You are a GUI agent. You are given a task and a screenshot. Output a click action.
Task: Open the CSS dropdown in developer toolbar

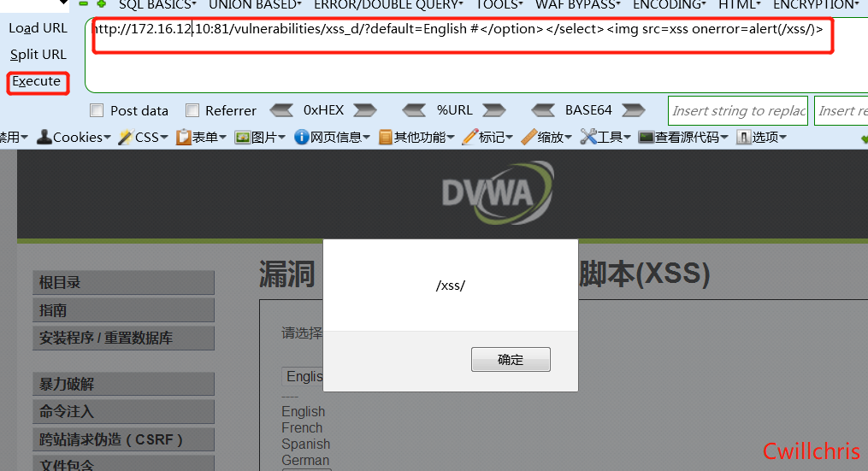click(144, 138)
